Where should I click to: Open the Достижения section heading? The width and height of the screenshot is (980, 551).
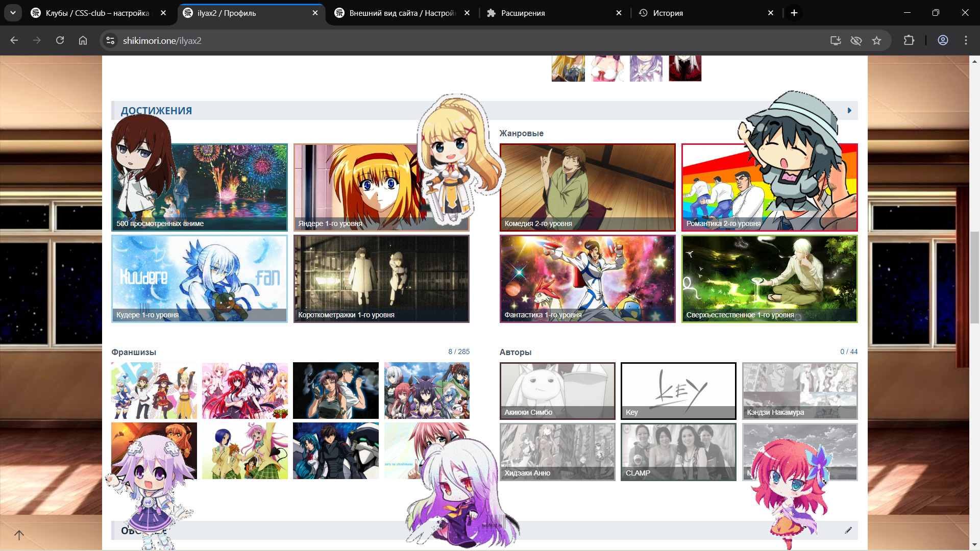[x=156, y=111]
